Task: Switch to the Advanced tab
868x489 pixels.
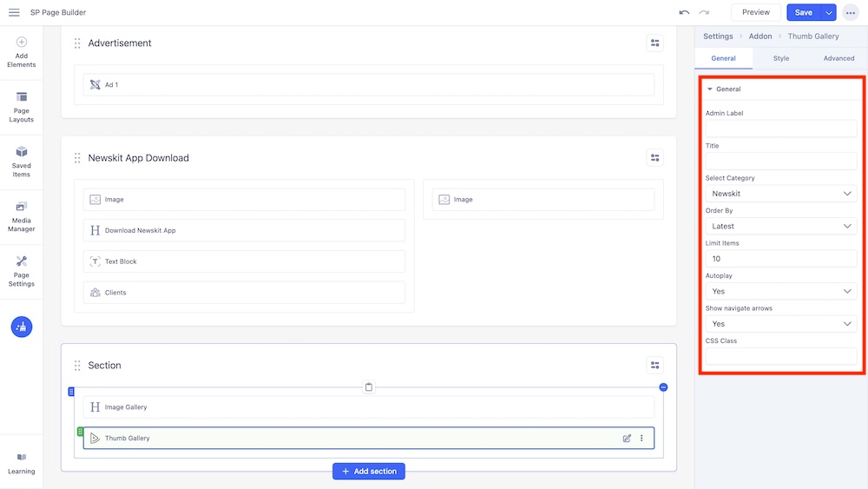Action: point(838,58)
